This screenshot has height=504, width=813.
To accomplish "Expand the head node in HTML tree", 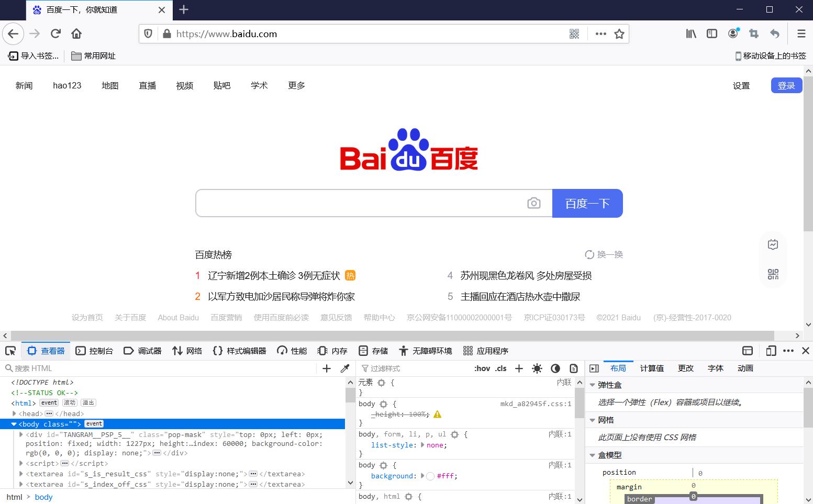I will (x=15, y=413).
